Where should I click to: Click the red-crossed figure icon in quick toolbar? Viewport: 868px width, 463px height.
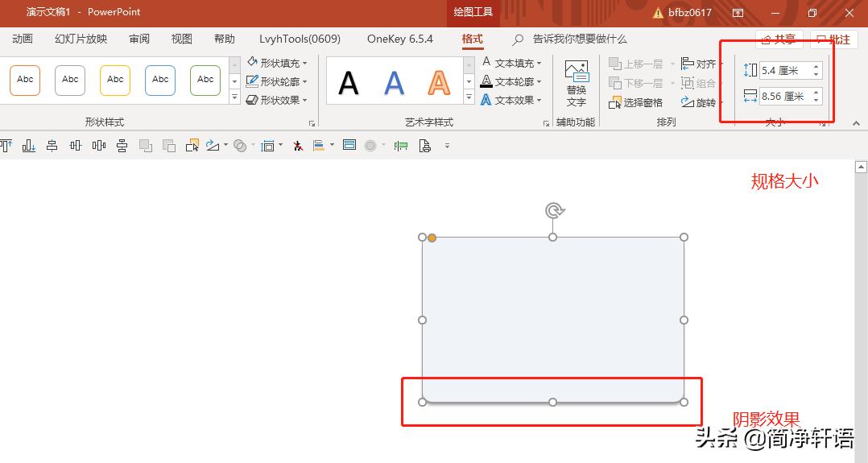pyautogui.click(x=298, y=146)
